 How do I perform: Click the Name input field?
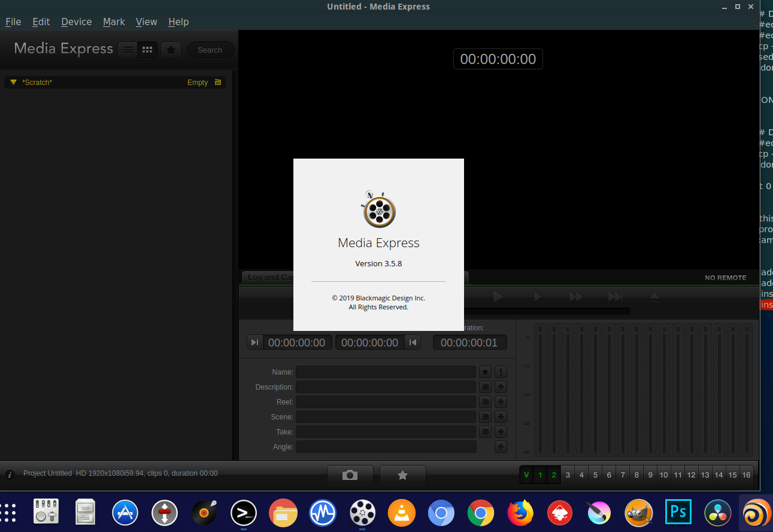(x=386, y=372)
